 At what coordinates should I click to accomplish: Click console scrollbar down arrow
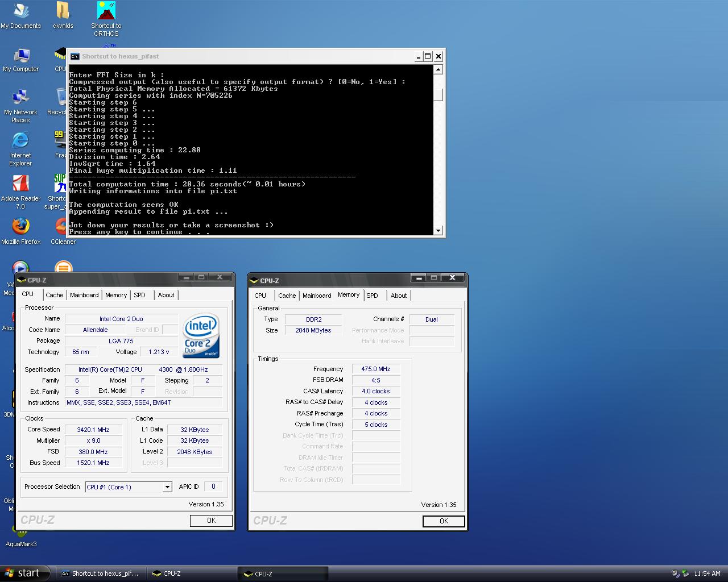[x=438, y=230]
